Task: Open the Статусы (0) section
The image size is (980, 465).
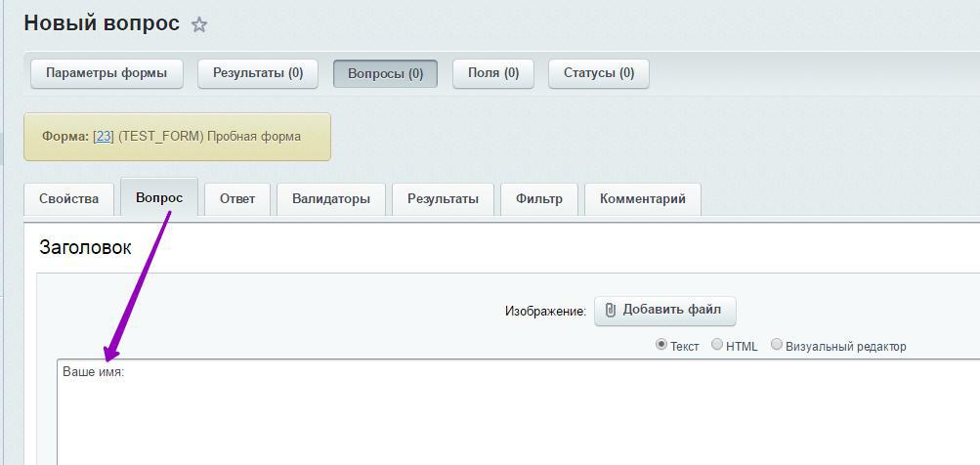Action: 599,73
